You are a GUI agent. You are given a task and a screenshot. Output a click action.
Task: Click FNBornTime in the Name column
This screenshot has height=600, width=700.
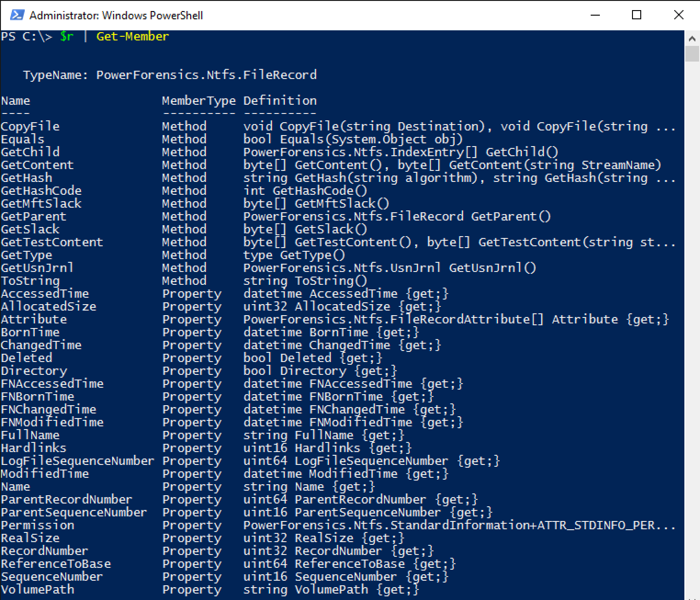pos(38,396)
